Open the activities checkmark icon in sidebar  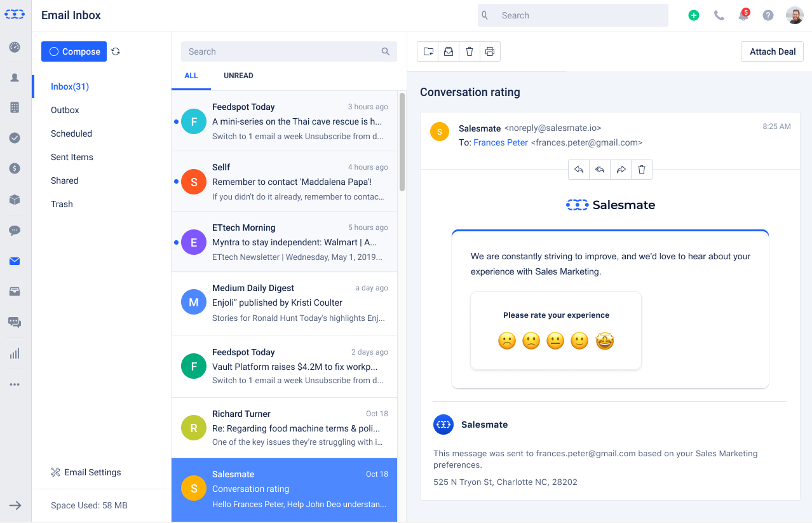click(x=15, y=138)
